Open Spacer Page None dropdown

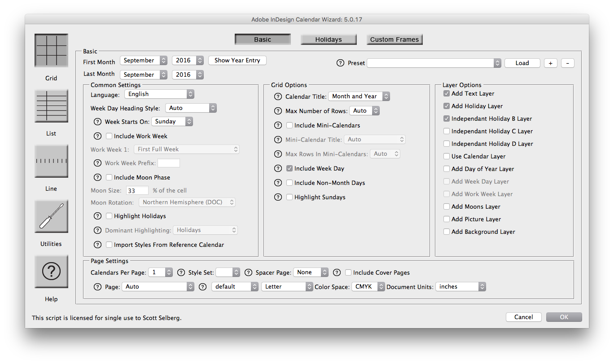[x=311, y=272]
